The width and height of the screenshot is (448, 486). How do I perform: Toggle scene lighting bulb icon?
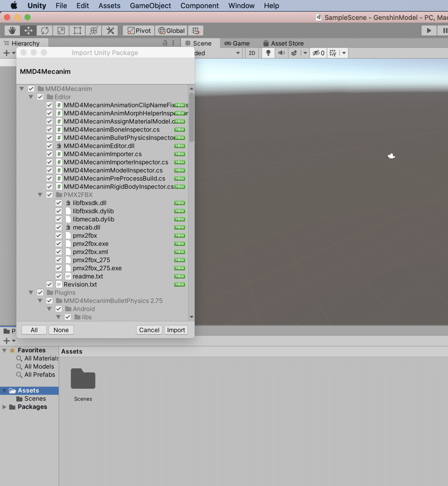tap(268, 53)
